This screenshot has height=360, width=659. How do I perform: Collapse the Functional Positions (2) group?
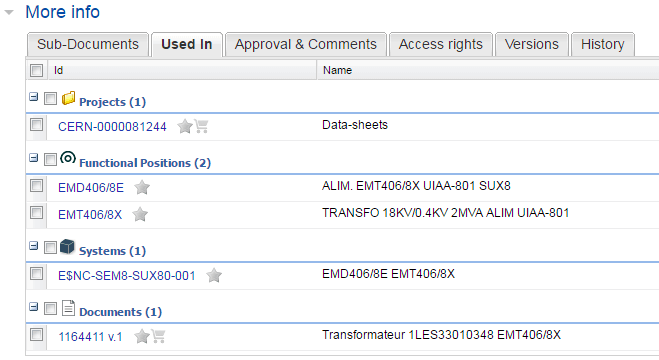pyautogui.click(x=34, y=158)
